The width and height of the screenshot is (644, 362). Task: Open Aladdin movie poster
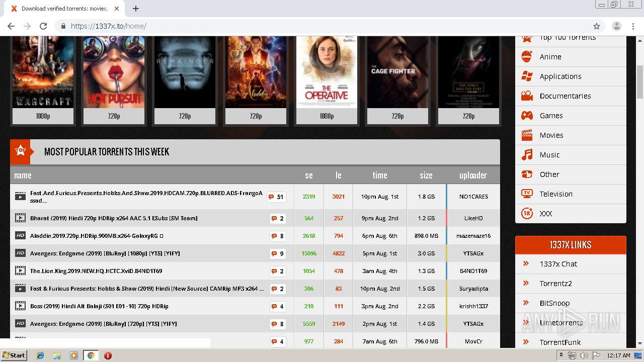256,72
